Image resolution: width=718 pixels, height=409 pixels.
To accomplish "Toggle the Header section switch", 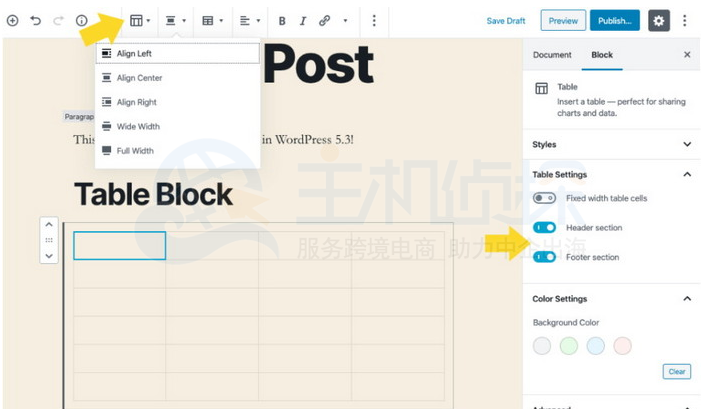I will (x=544, y=228).
